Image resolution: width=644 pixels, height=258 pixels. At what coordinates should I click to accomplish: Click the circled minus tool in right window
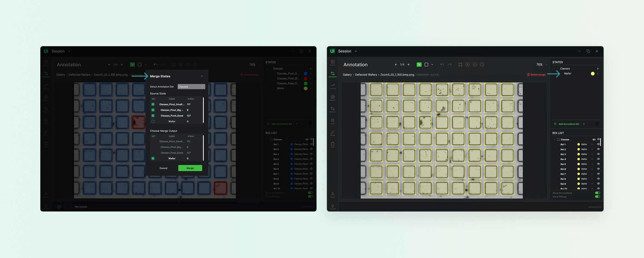pyautogui.click(x=475, y=64)
